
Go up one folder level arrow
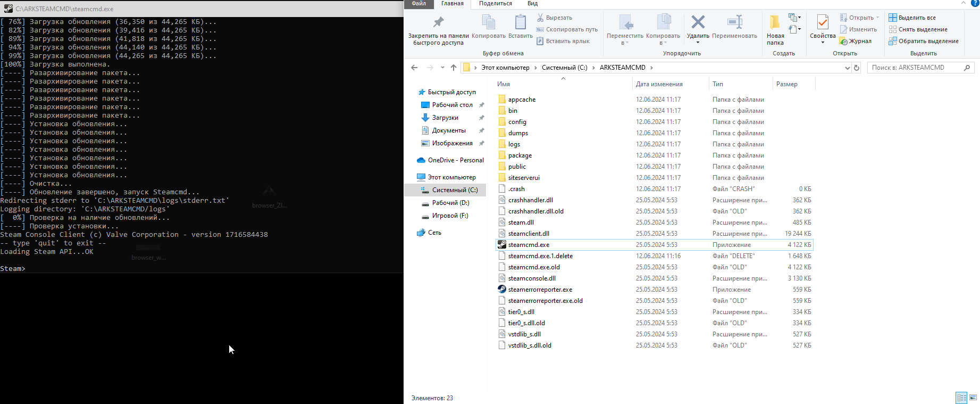click(x=453, y=68)
